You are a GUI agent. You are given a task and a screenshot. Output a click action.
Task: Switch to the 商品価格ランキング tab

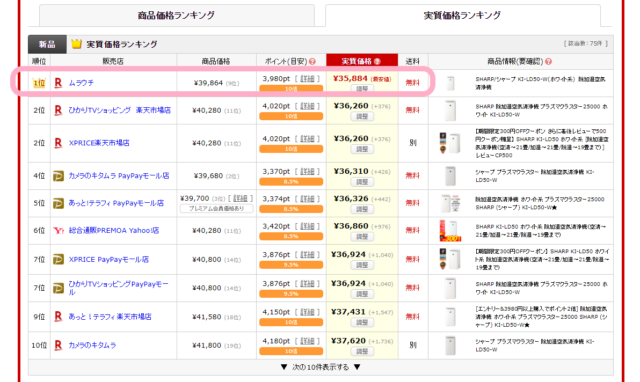176,16
